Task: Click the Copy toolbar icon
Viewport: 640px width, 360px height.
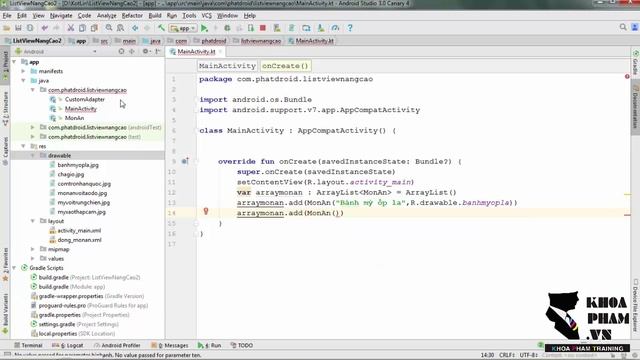Action: pos(82,28)
